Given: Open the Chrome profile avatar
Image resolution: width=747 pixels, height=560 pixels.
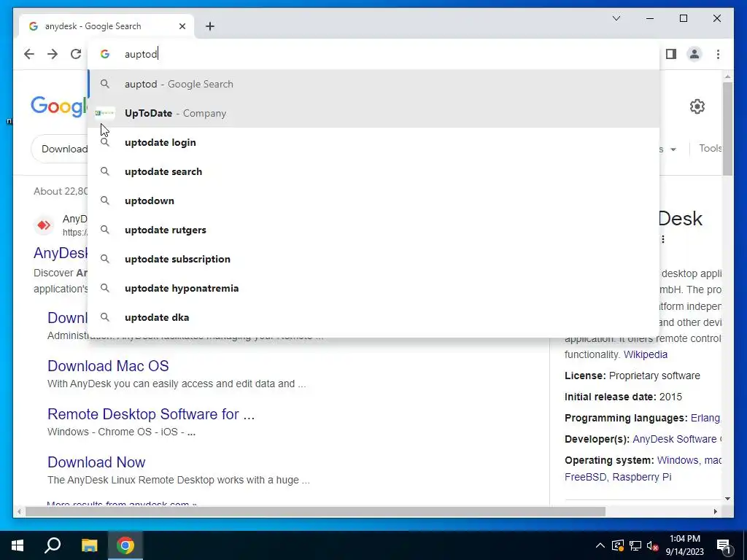Looking at the screenshot, I should click(694, 54).
